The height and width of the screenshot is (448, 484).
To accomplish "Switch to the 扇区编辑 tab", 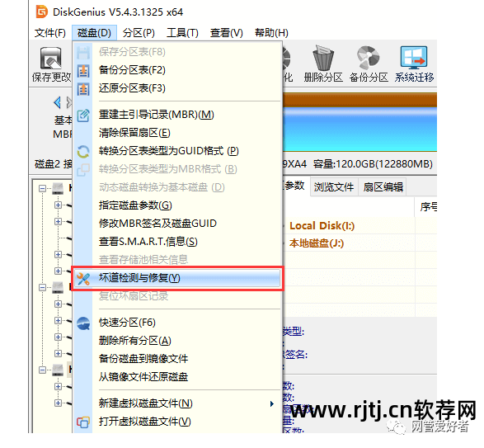I will [383, 186].
